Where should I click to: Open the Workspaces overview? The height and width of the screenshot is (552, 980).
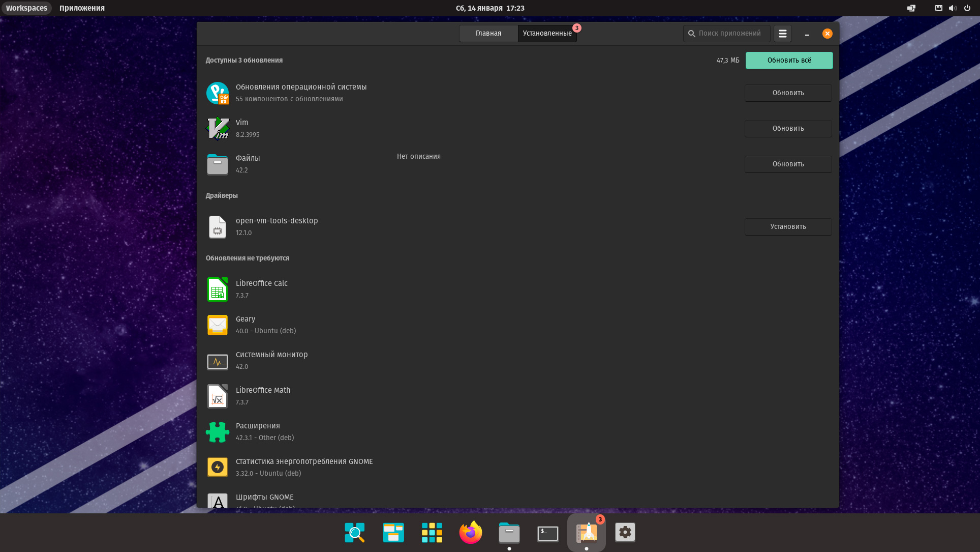click(x=26, y=8)
